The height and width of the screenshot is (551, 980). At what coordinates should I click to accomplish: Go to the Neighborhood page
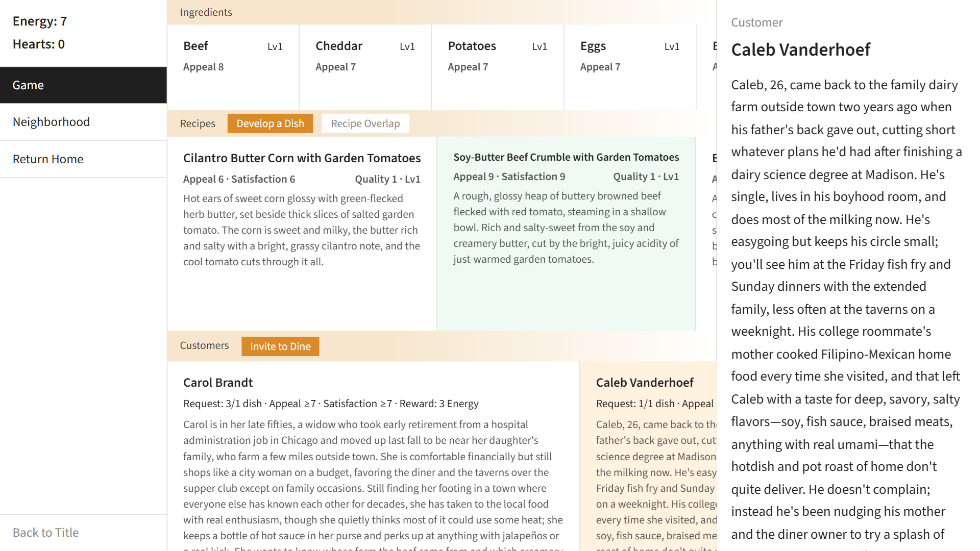[x=83, y=122]
